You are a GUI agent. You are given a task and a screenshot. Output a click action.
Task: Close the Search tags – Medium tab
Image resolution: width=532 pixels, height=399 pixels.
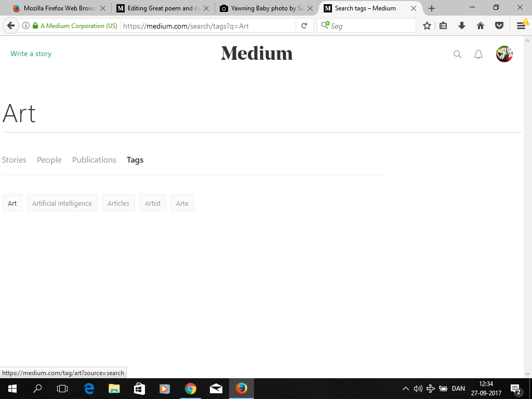(414, 8)
